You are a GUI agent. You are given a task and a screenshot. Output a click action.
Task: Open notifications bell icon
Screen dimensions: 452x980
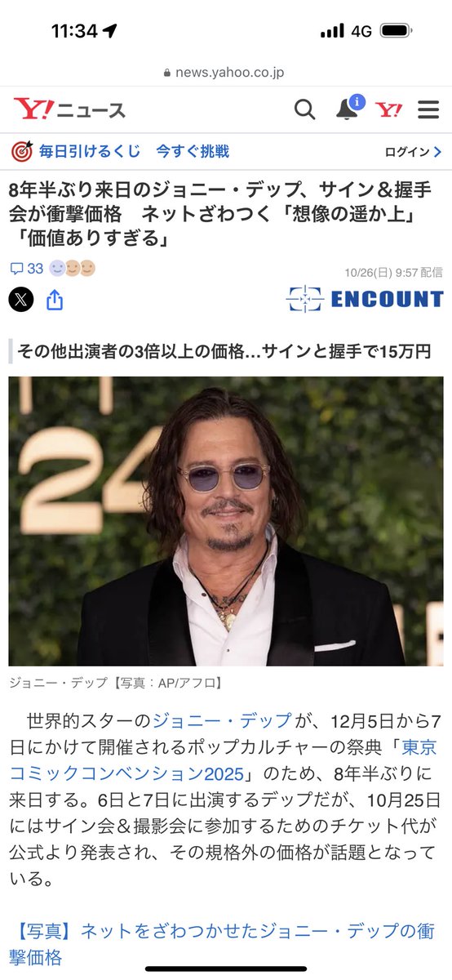pos(348,109)
